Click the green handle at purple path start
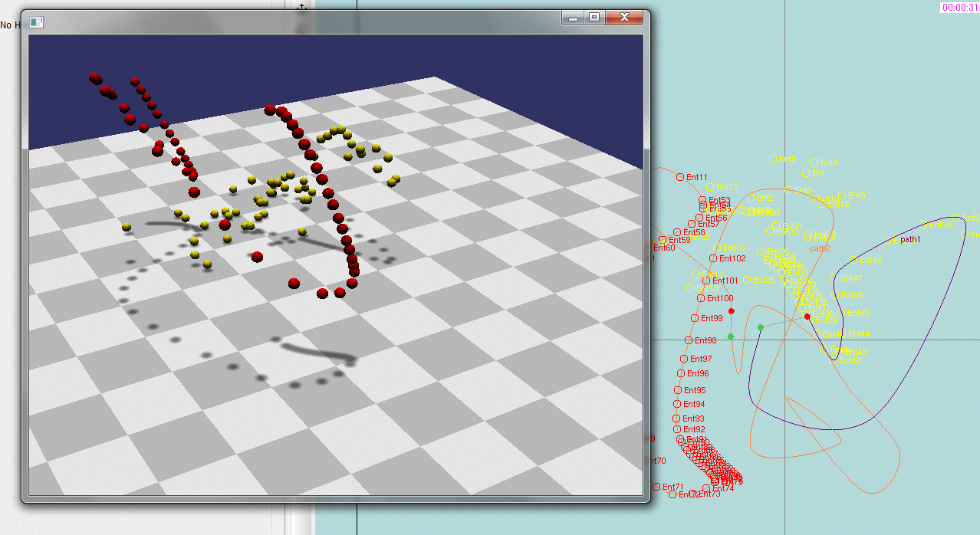 point(761,327)
